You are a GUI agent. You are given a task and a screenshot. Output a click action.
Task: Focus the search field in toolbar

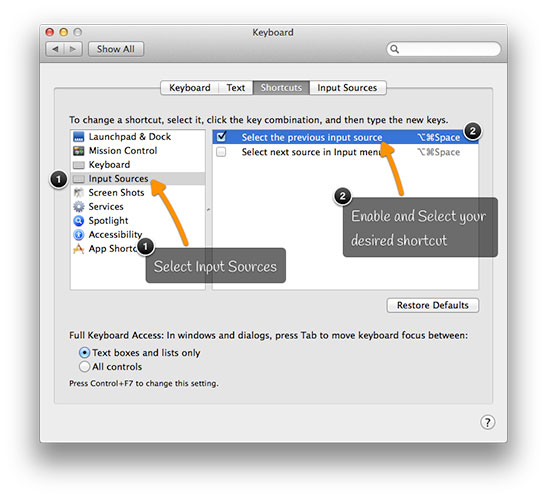[444, 49]
